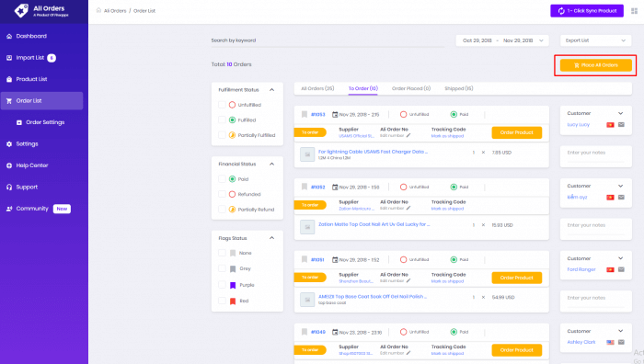Click Order Product for order #1053
644x364 pixels.
(517, 132)
